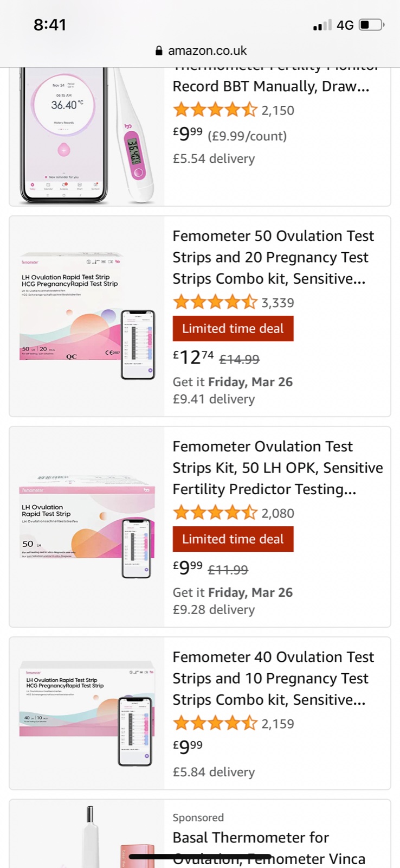
Task: Open the 2,150 reviews count
Action: (278, 111)
